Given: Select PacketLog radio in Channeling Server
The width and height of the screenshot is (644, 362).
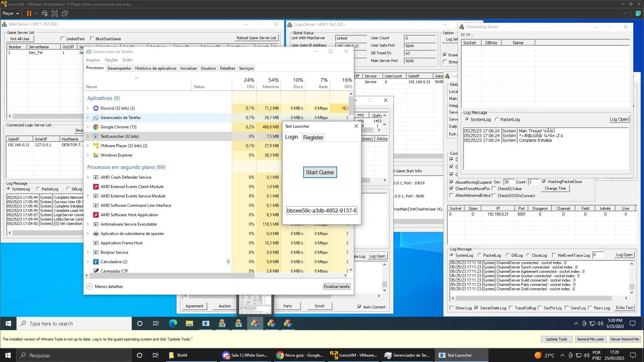Looking at the screenshot, I should (497, 119).
